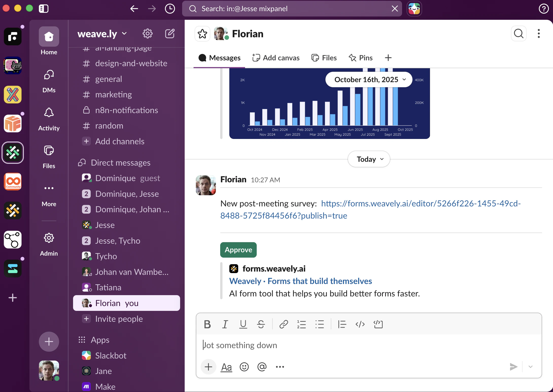This screenshot has width=553, height=392.
Task: Click the Approve button
Action: 238,250
